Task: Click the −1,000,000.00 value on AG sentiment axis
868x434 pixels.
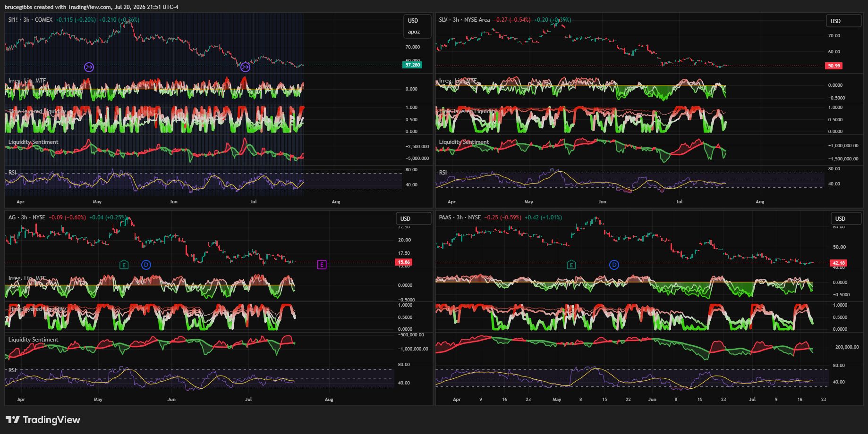Action: [x=413, y=349]
